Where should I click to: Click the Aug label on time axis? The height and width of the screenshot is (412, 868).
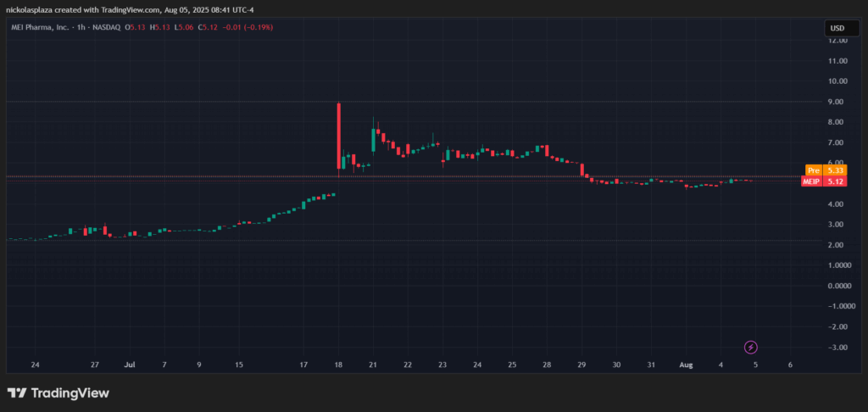click(686, 365)
